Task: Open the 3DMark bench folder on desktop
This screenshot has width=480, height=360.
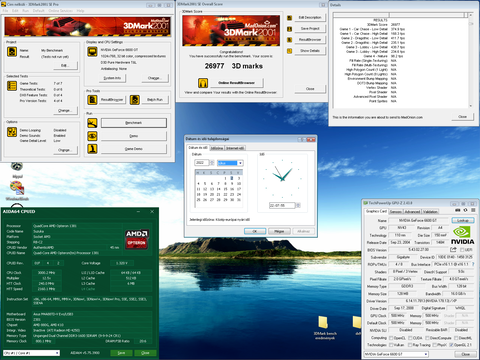Action: (323, 322)
